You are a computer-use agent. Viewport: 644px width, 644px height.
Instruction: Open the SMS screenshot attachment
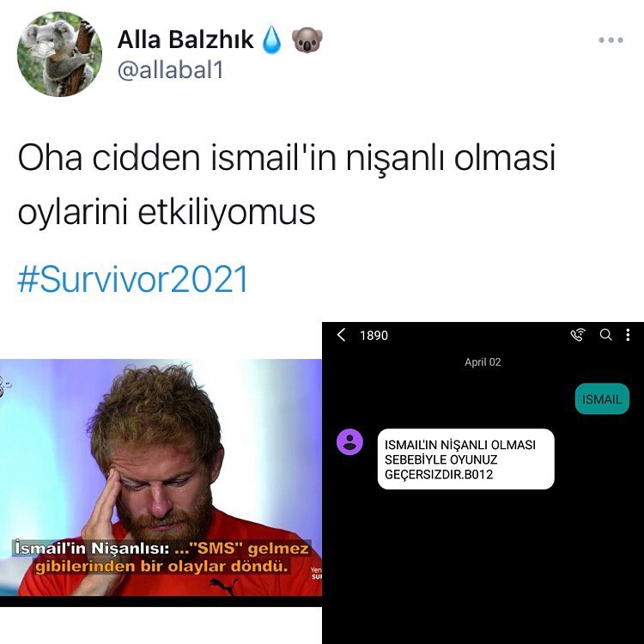[x=483, y=483]
